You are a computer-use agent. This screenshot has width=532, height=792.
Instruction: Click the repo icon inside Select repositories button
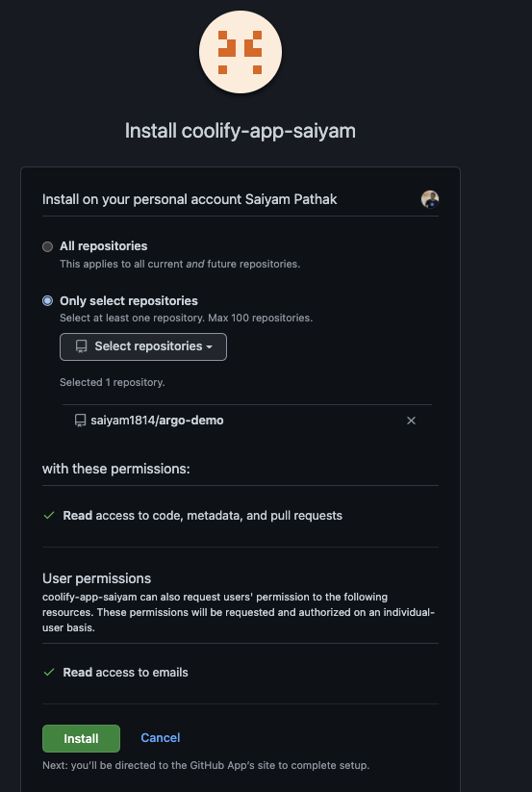pos(81,346)
